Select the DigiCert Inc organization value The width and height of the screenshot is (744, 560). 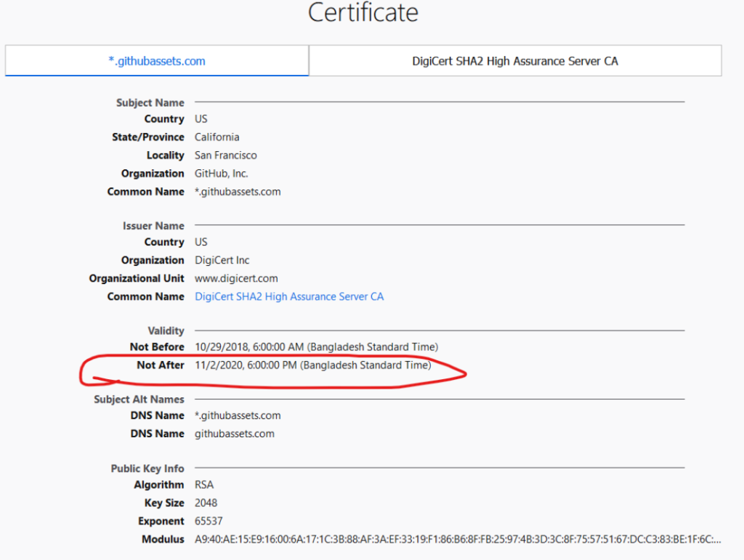222,260
